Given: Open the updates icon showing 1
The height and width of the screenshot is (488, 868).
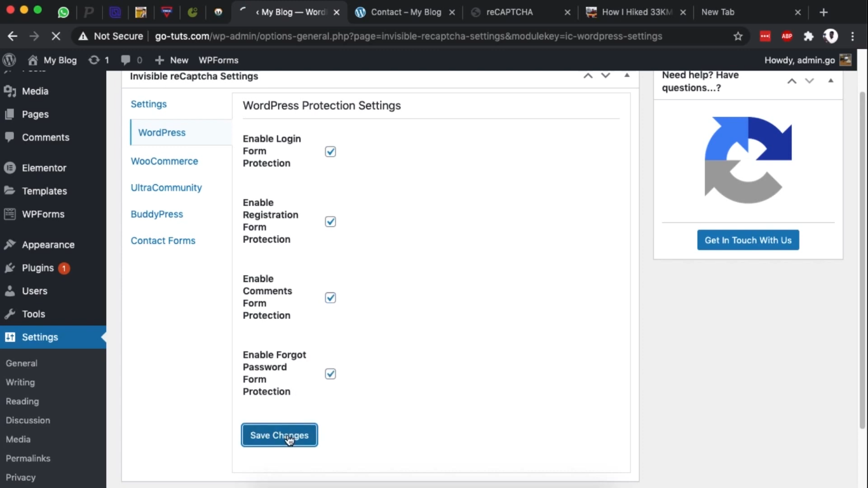Looking at the screenshot, I should 98,60.
